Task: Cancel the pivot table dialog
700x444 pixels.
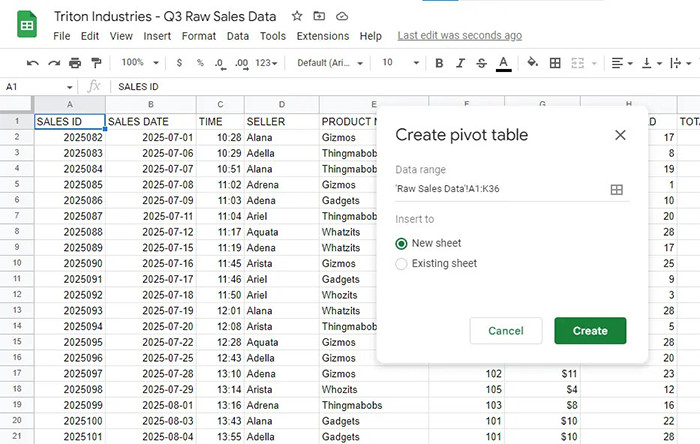Action: pyautogui.click(x=505, y=331)
